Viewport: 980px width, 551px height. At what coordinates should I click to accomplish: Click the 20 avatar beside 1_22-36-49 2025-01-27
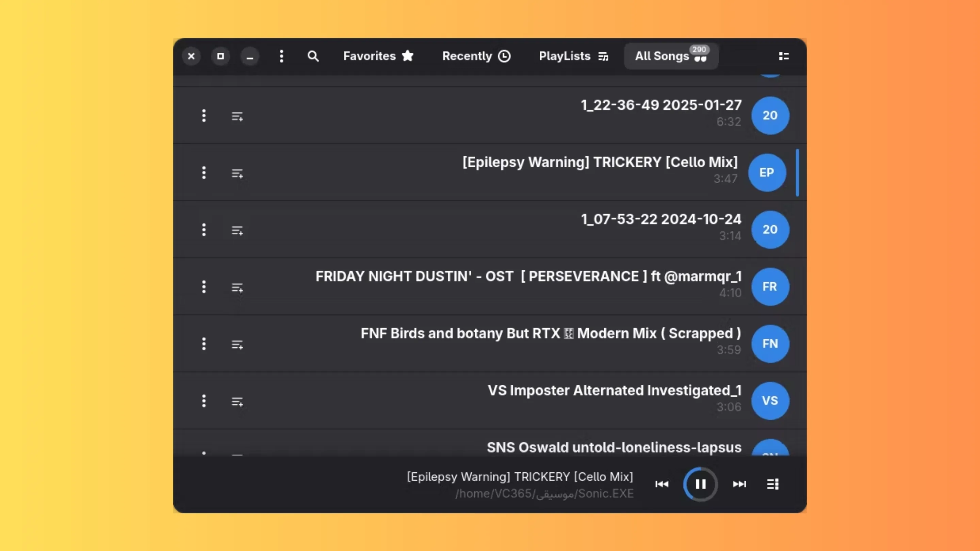click(x=770, y=116)
